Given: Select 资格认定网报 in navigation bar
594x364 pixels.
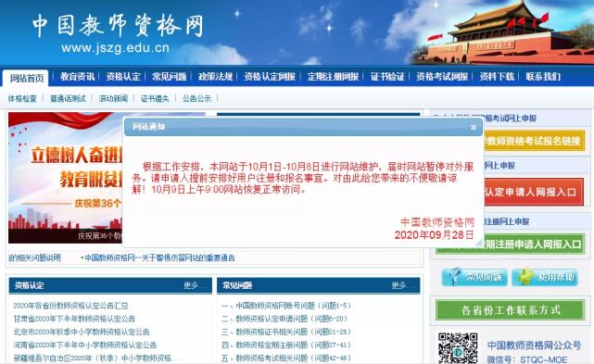Looking at the screenshot, I should click(270, 77).
